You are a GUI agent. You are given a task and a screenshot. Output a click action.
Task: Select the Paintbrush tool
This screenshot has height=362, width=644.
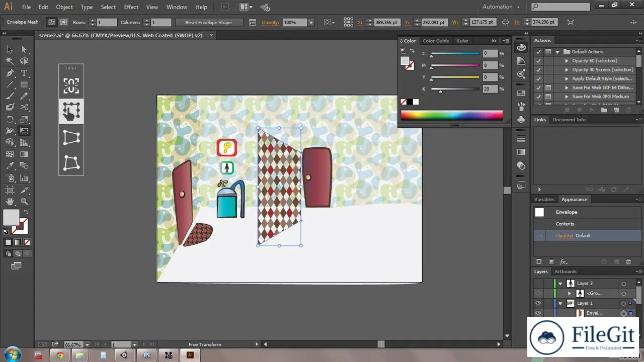point(10,96)
